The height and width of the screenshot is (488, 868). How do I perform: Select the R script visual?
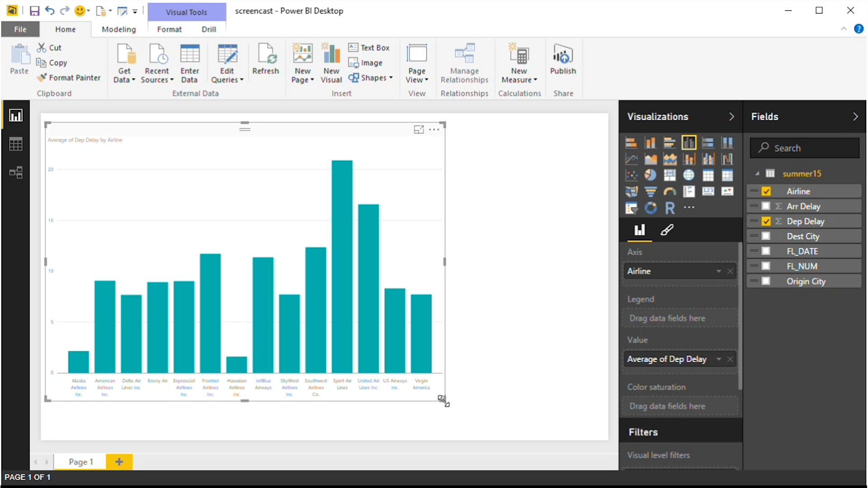coord(670,208)
